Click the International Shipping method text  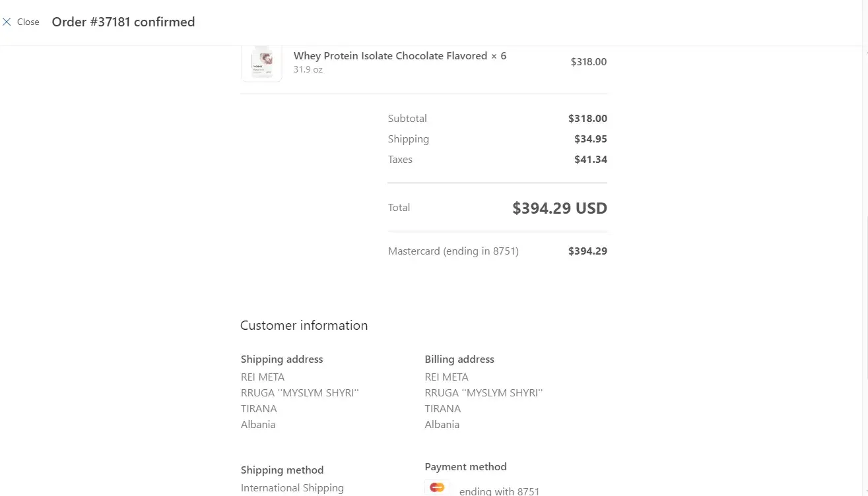click(292, 488)
